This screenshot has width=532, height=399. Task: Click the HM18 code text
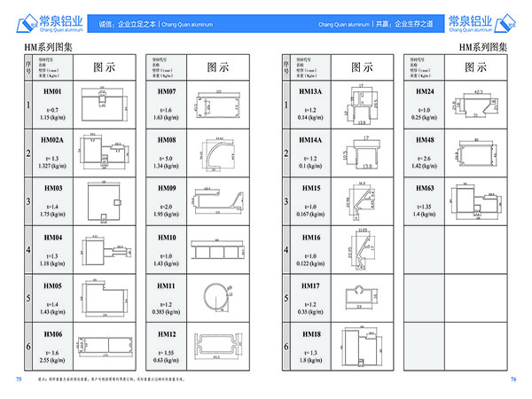(x=311, y=334)
